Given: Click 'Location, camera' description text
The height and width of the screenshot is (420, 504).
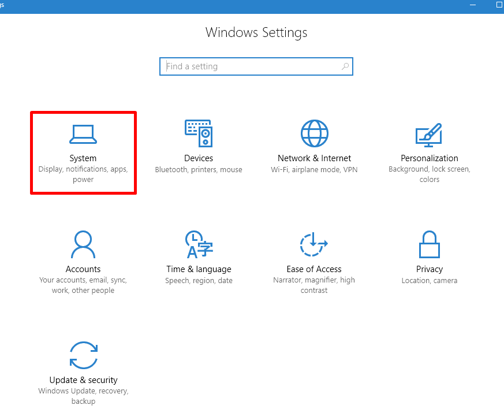Looking at the screenshot, I should 429,280.
